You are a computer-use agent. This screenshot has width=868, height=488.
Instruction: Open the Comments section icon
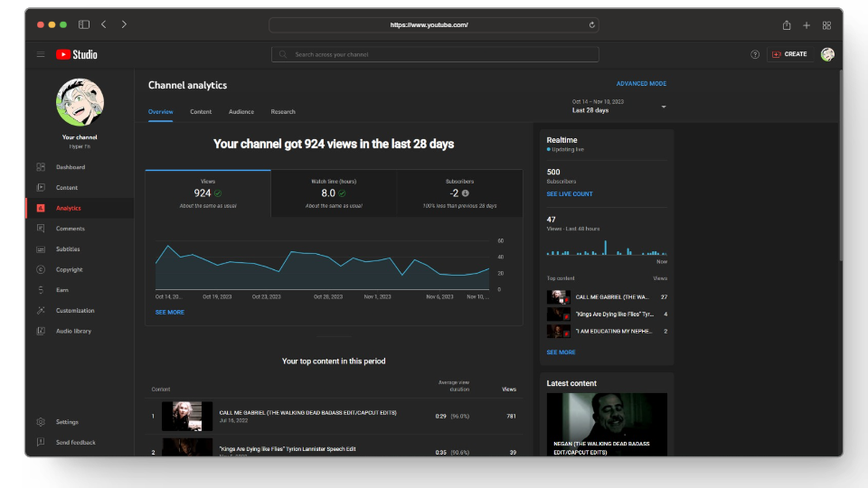point(41,229)
